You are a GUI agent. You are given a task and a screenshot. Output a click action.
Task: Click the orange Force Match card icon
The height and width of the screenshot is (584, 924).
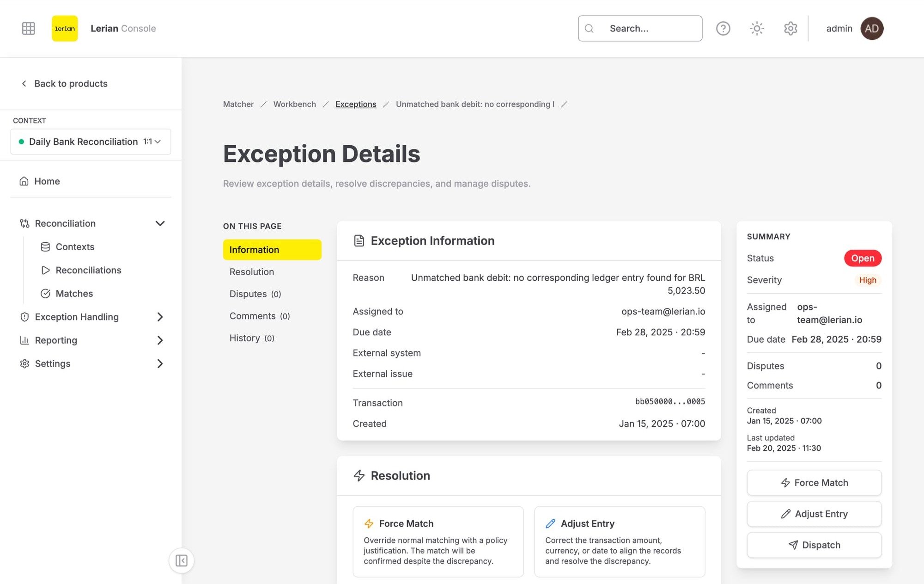(x=369, y=523)
